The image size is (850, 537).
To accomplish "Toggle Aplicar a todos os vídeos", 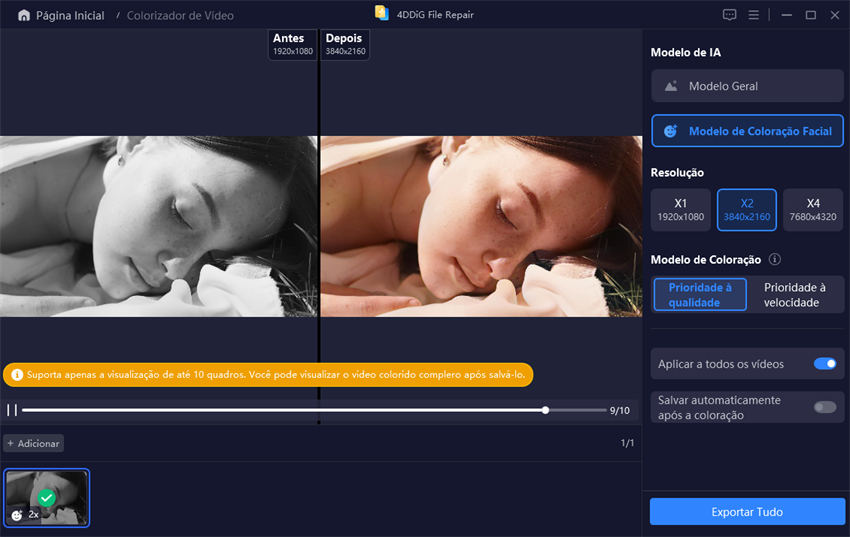I will click(x=825, y=364).
